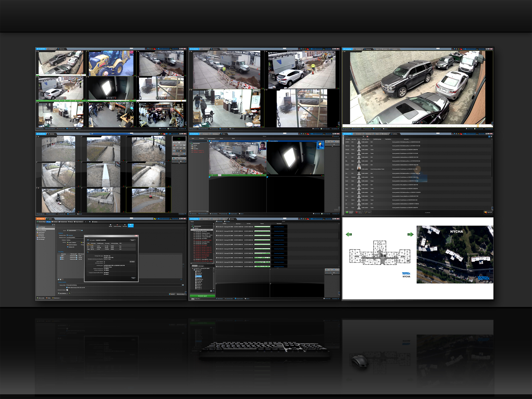
Task: Click the green MAP back arrow icon
Action: click(x=349, y=234)
